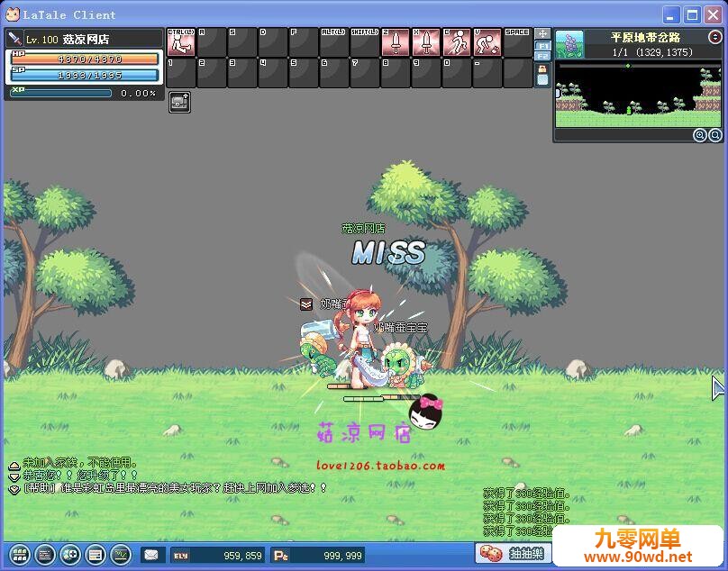This screenshot has height=571, width=728.
Task: Trigger the V pick-up skill slot
Action: tap(487, 42)
